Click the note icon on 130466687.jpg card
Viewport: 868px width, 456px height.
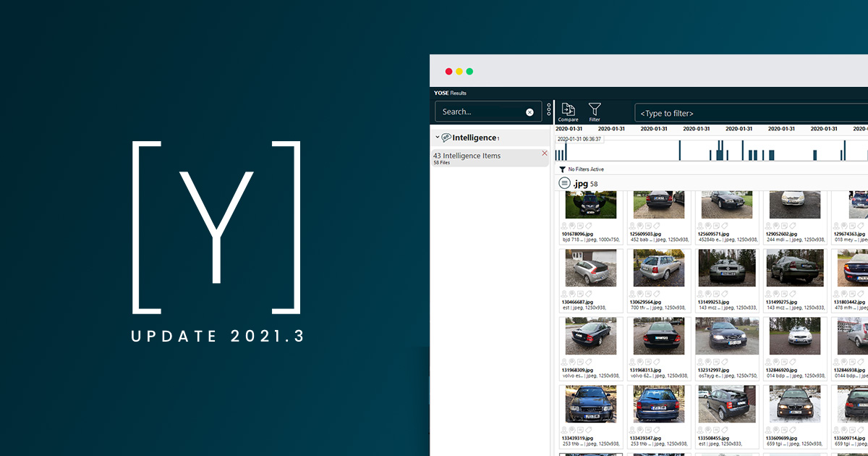coord(581,294)
